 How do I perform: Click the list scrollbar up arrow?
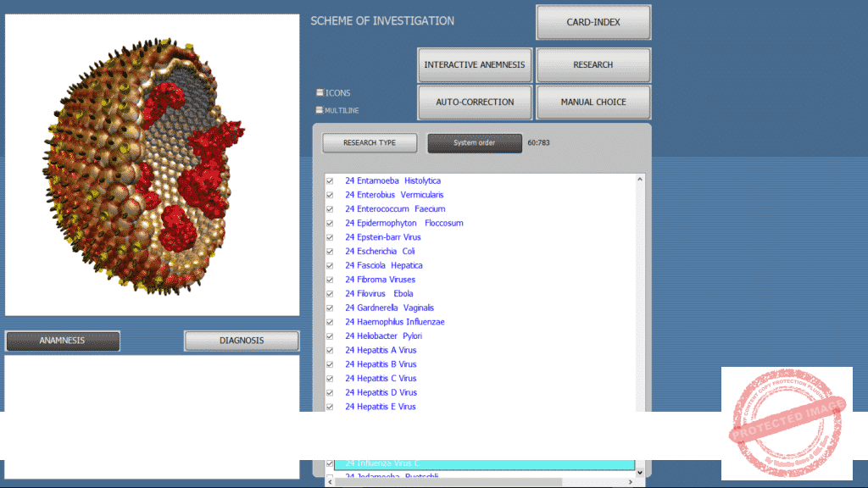[640, 180]
